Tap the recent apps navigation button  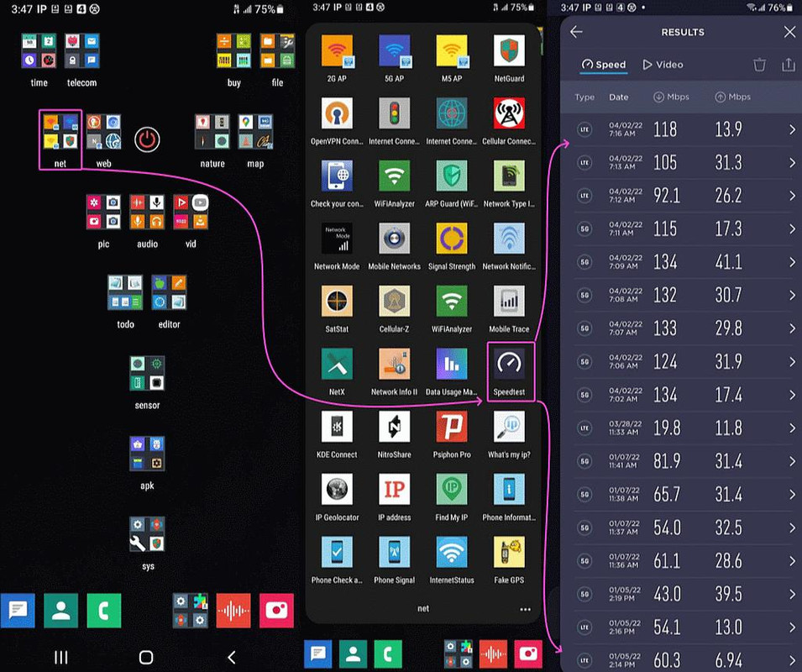60,657
